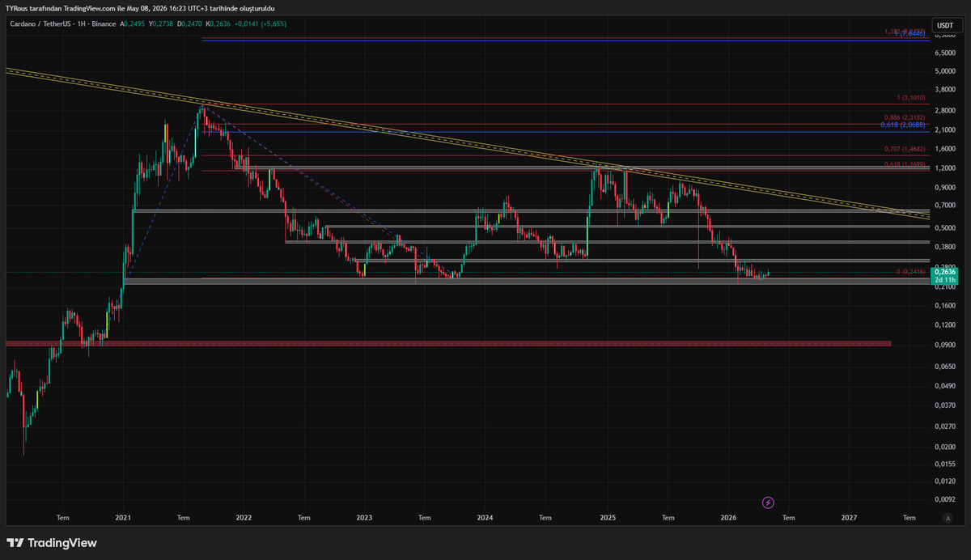Click the 0,0092 price scale label
Screen dimensions: 971x560
944,499
